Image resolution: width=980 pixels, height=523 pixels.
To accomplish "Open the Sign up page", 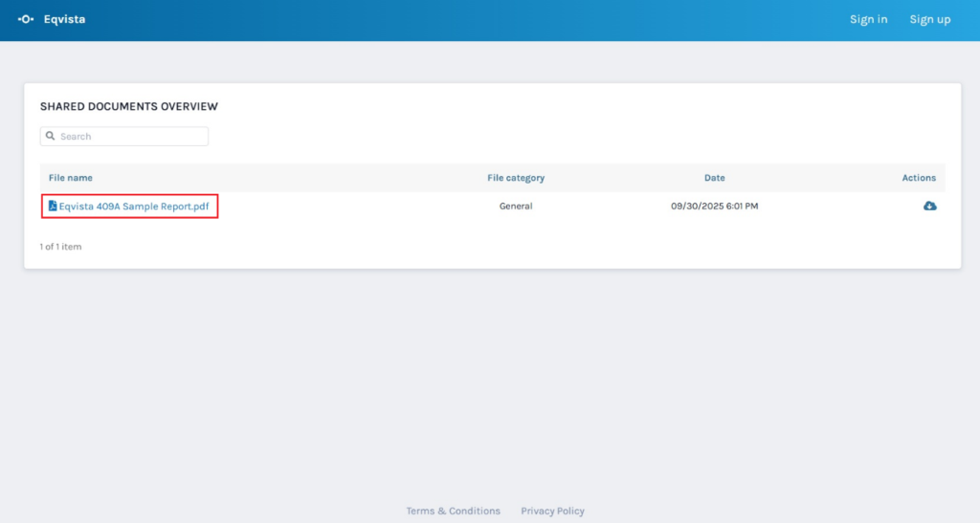I will click(x=929, y=19).
